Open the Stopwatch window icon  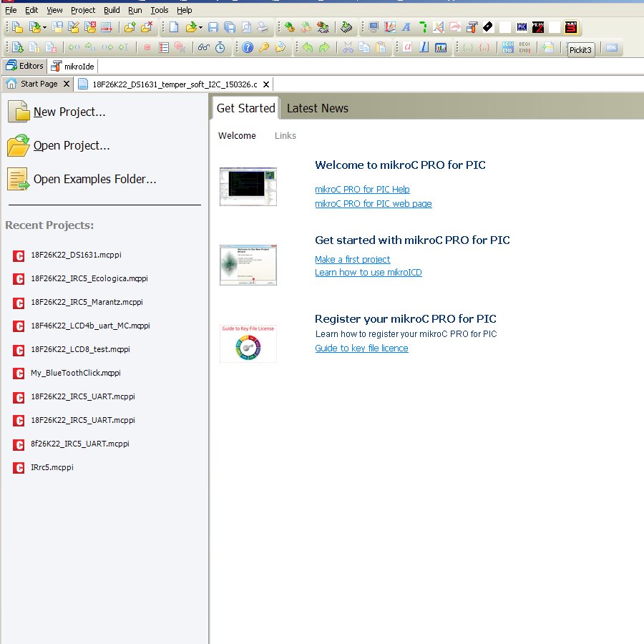pos(220,48)
